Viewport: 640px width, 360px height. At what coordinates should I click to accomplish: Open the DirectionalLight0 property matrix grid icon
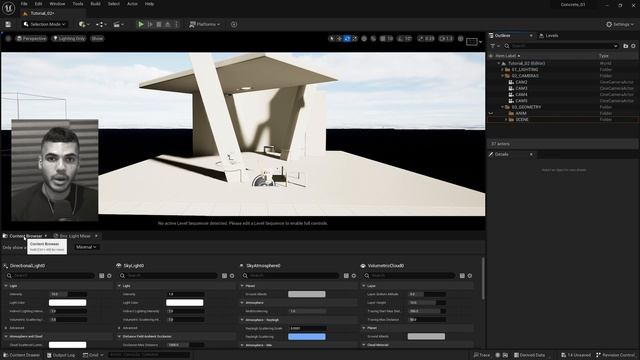click(x=102, y=276)
